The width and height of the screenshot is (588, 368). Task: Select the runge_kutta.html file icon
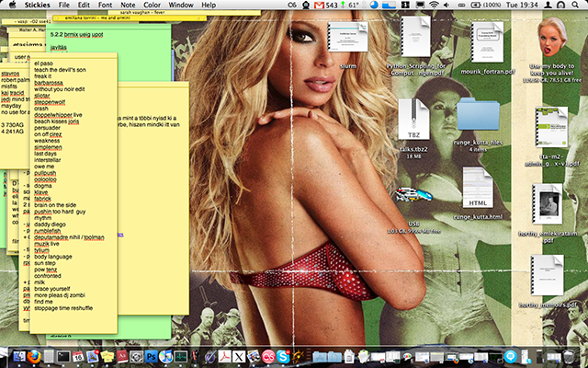point(478,188)
